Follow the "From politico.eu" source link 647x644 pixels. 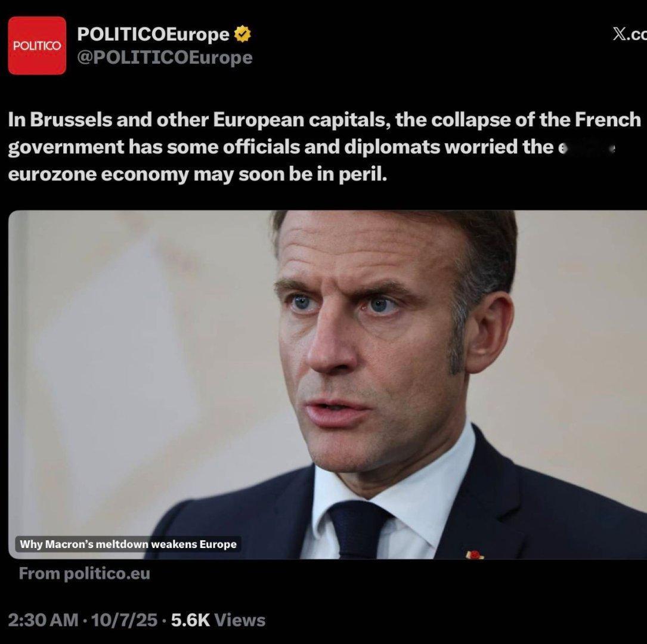pos(85,574)
